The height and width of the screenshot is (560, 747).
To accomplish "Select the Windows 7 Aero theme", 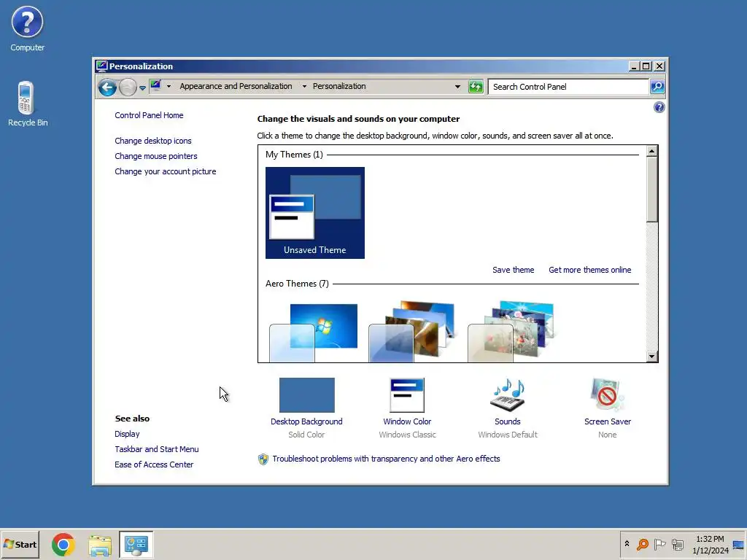I will pos(314,332).
